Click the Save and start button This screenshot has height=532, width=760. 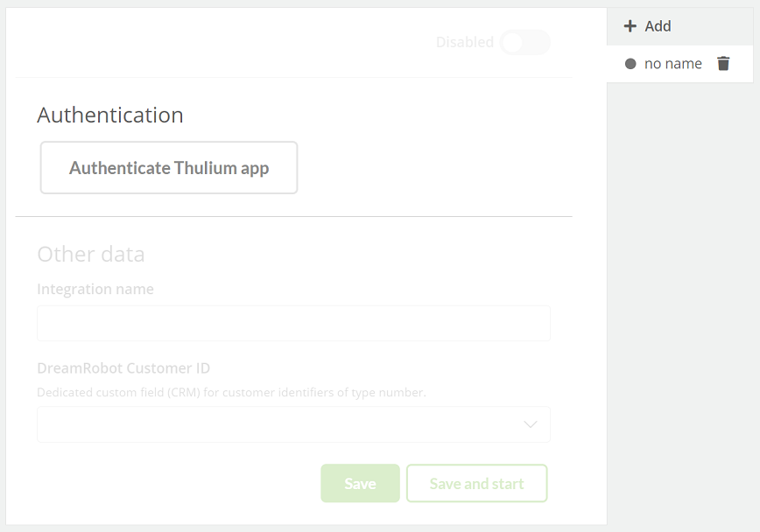pos(477,484)
